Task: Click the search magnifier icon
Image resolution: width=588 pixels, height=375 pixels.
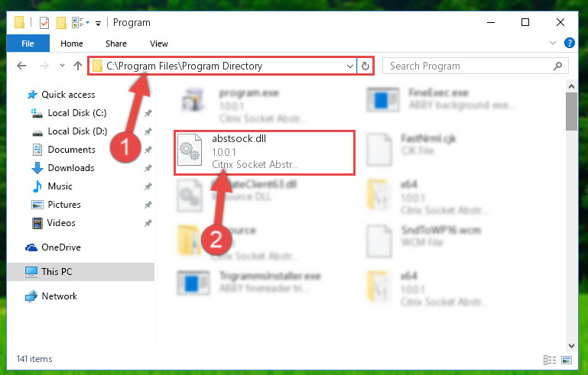Action: click(557, 66)
